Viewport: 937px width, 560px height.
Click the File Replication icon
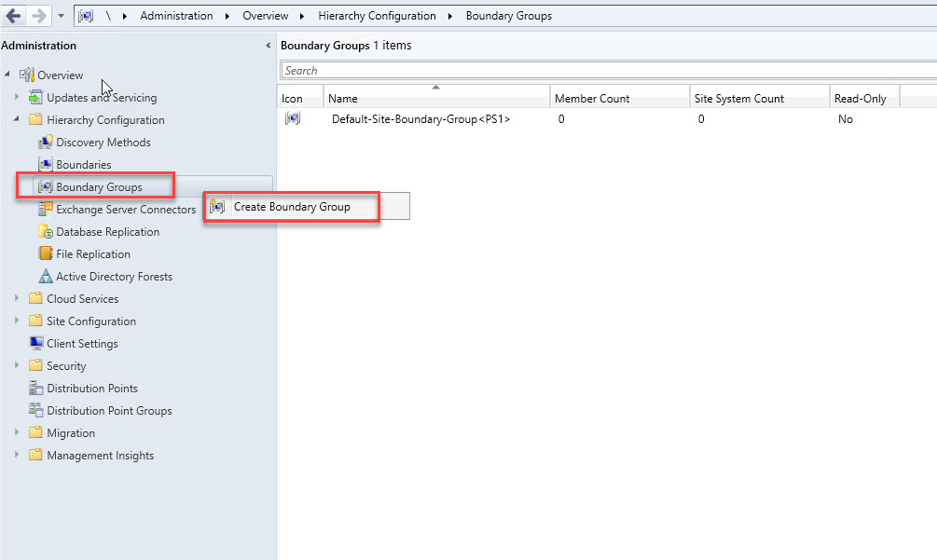pyautogui.click(x=45, y=254)
